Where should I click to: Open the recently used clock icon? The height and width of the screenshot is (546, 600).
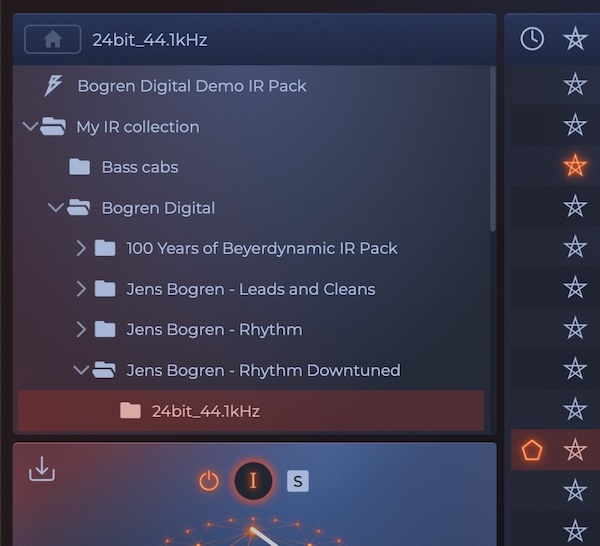point(532,39)
